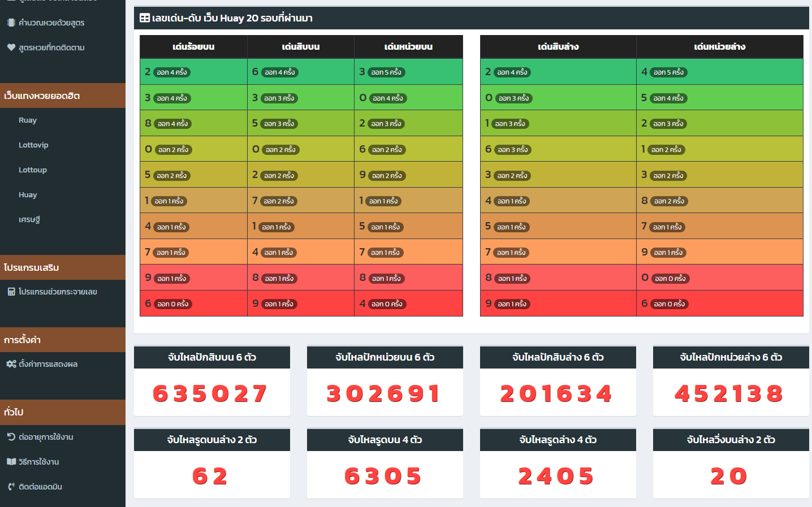
Task: Click the calculator icon for โปรแกรมช่วยกระจายเลข
Action: (11, 292)
